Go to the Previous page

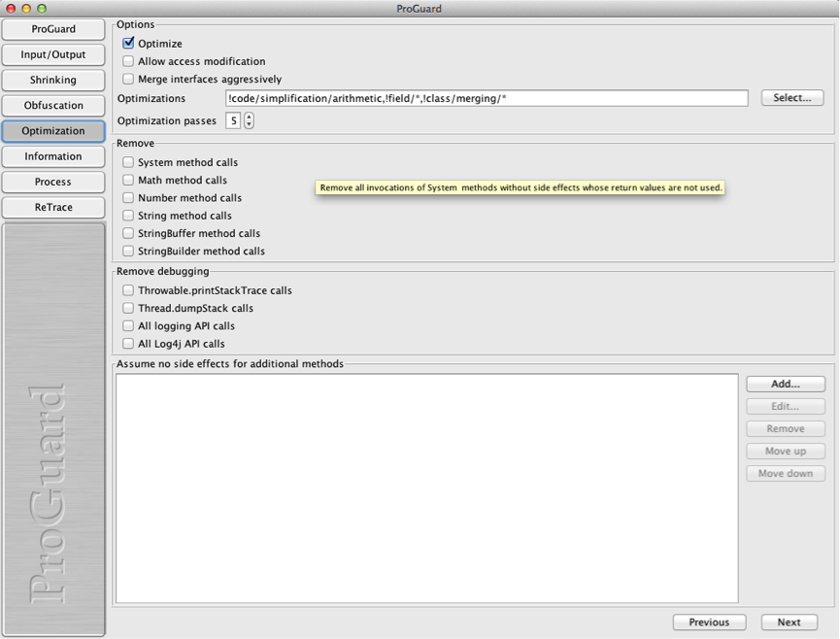(709, 622)
